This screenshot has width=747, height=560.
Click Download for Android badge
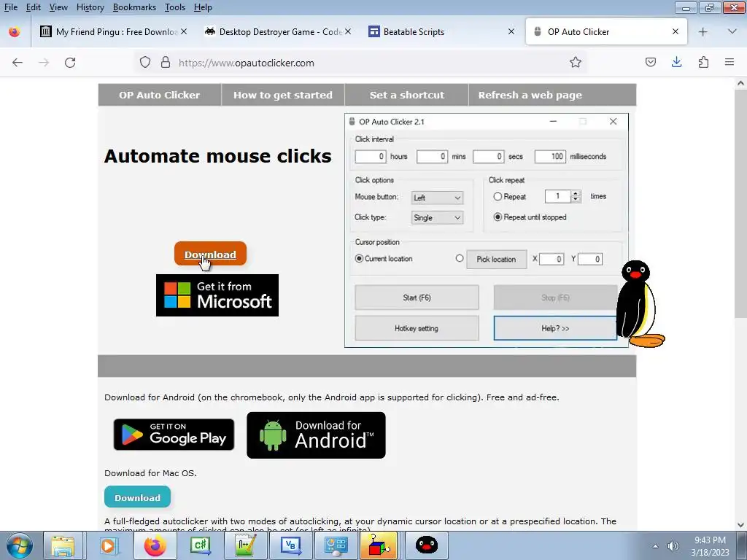(x=316, y=435)
